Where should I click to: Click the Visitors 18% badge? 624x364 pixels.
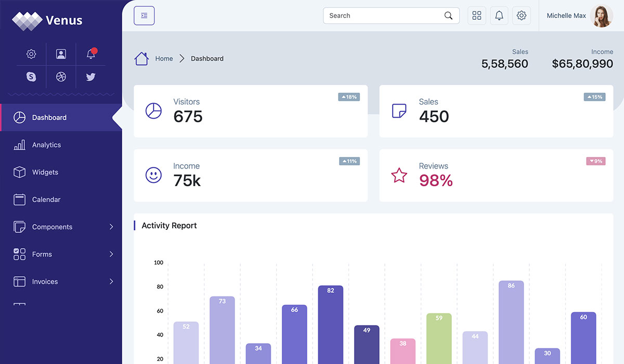point(349,97)
